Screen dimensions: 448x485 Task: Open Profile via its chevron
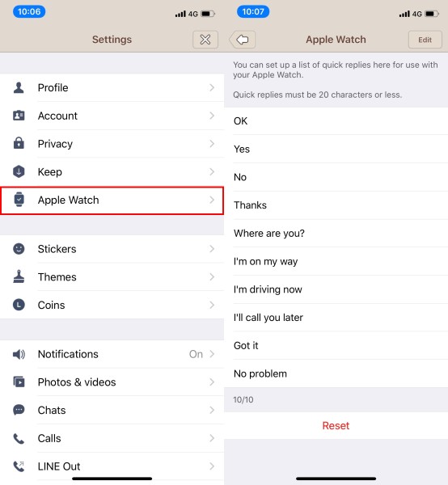tap(212, 88)
